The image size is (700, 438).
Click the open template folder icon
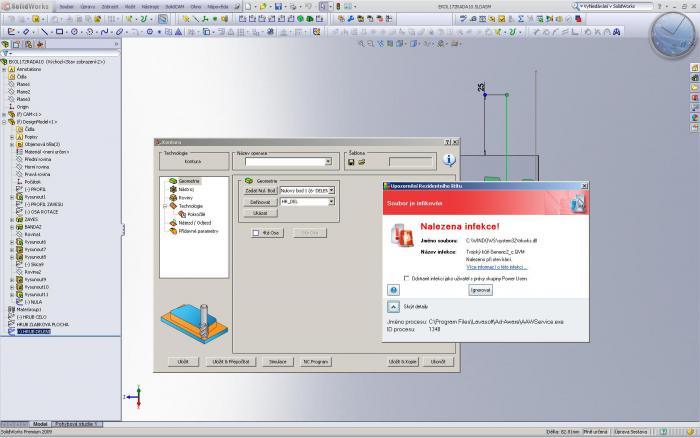pos(361,161)
